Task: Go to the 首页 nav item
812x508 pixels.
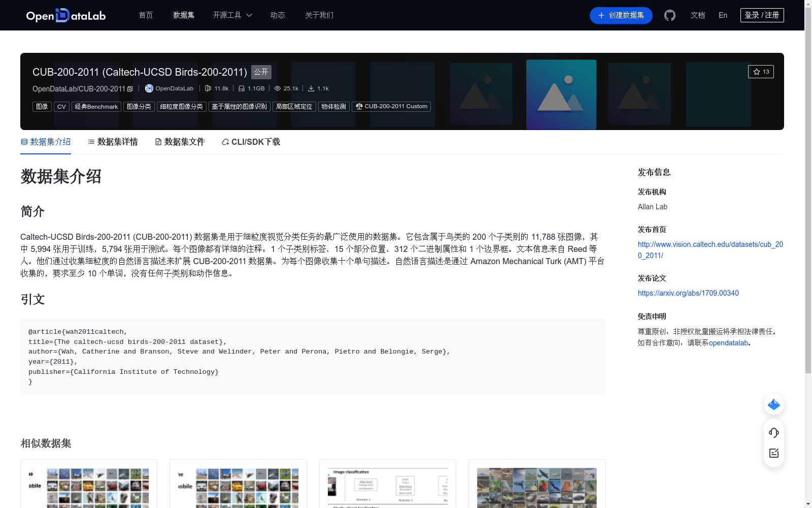Action: [x=146, y=15]
